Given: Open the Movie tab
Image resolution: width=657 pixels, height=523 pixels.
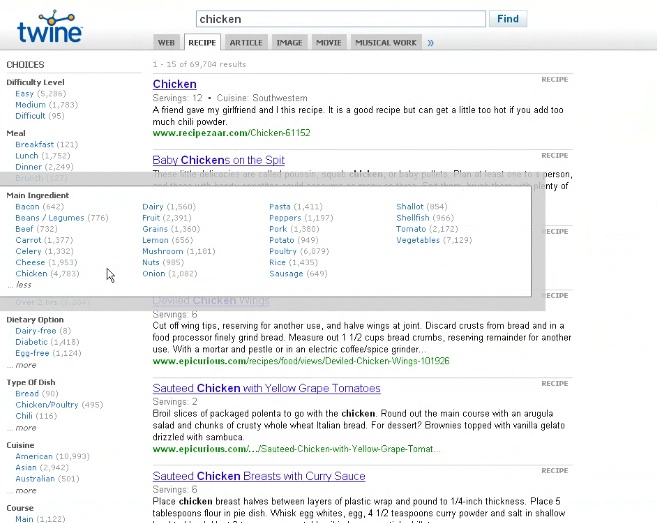Looking at the screenshot, I should [329, 43].
